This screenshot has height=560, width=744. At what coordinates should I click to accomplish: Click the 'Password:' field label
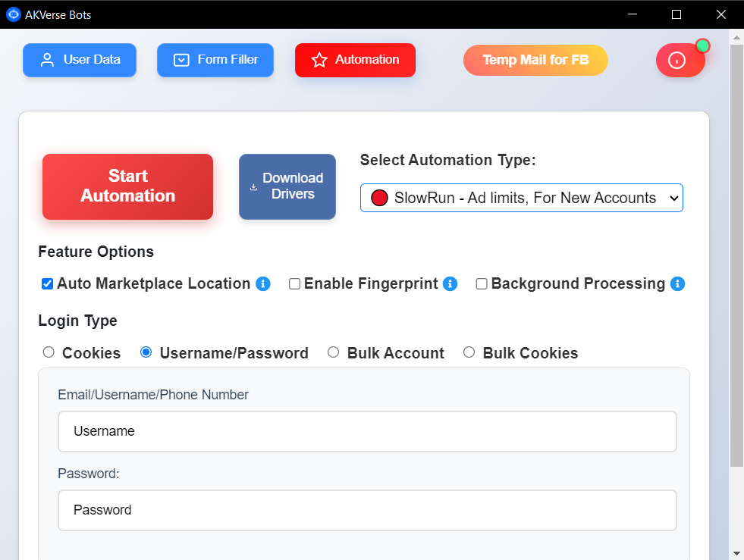click(x=89, y=474)
